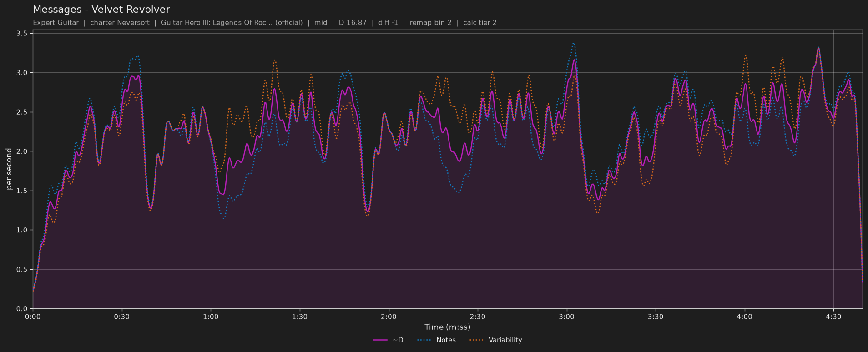Click the 'mid' subtitle entry
This screenshot has width=868, height=352.
[x=321, y=22]
